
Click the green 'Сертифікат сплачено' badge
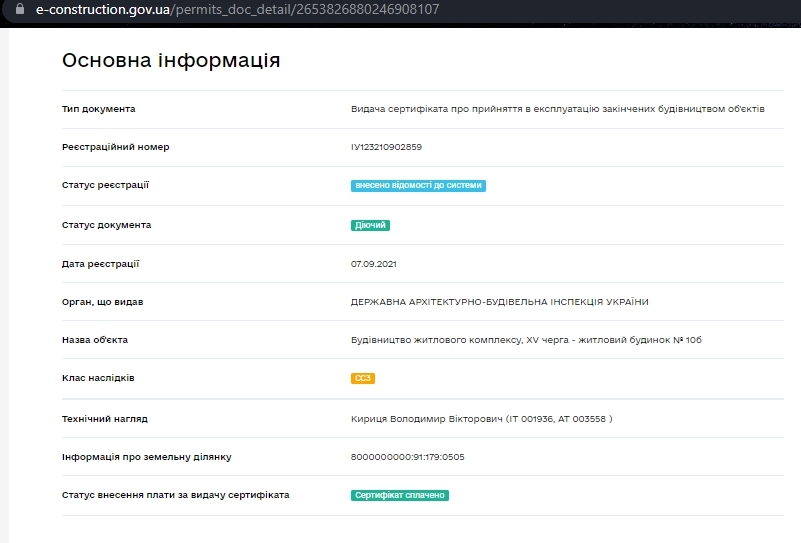tap(399, 495)
